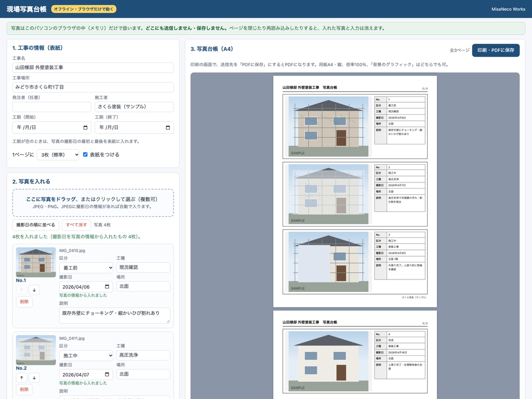Open 区分 dropdown showing 施工中
This screenshot has width=532, height=399.
tap(86, 355)
